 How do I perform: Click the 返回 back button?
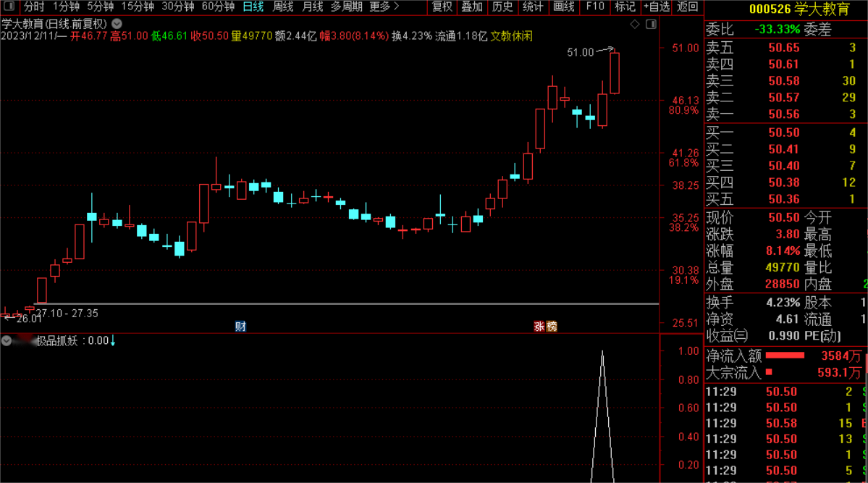click(x=688, y=7)
